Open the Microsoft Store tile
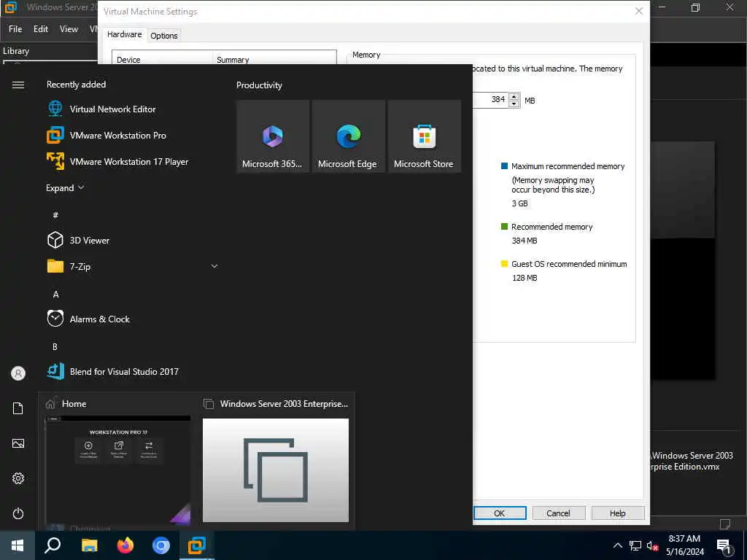This screenshot has width=747, height=560. click(424, 136)
